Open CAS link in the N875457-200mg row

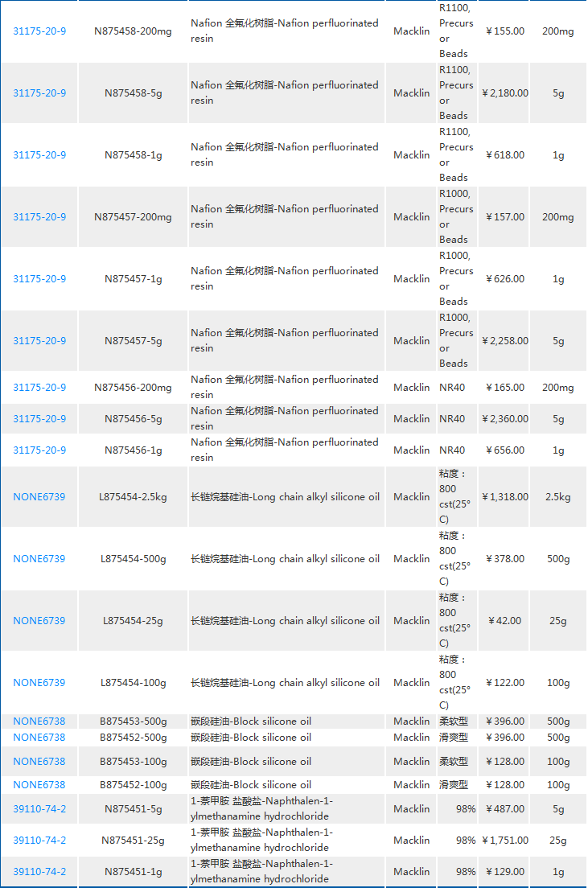[x=39, y=217]
